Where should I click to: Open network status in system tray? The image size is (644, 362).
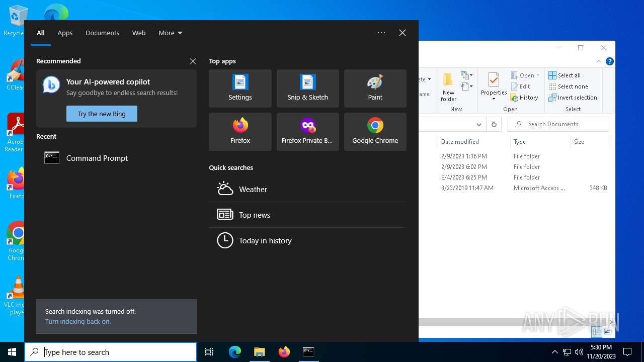[x=567, y=352]
